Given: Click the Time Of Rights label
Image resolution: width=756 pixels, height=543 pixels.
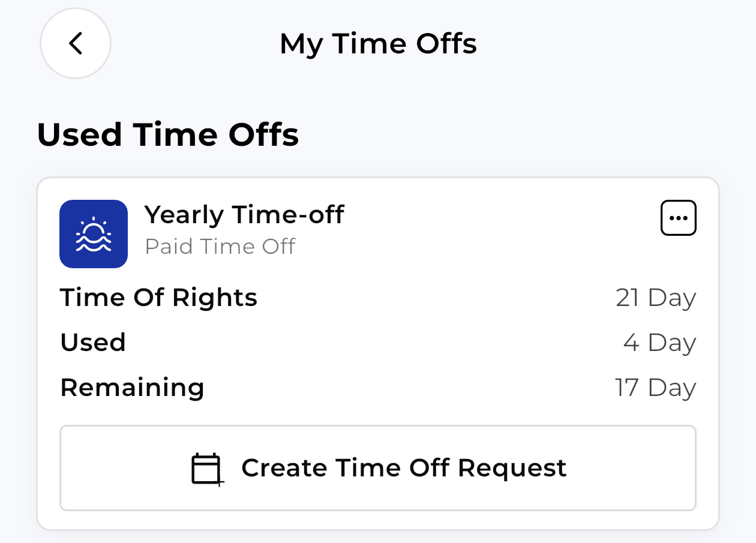Looking at the screenshot, I should (x=159, y=298).
